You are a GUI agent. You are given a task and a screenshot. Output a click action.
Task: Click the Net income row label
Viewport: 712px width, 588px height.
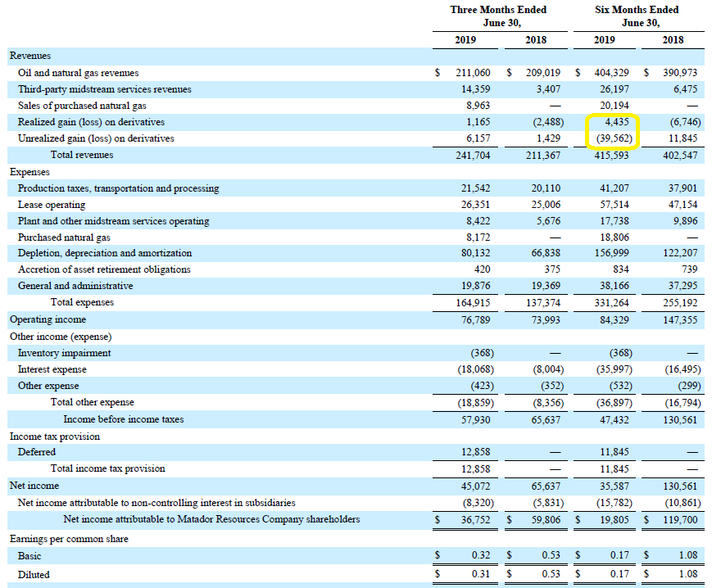[x=34, y=486]
